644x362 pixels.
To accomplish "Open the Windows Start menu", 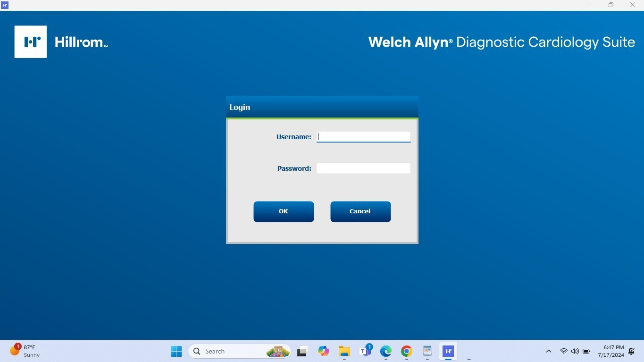I will pyautogui.click(x=176, y=351).
